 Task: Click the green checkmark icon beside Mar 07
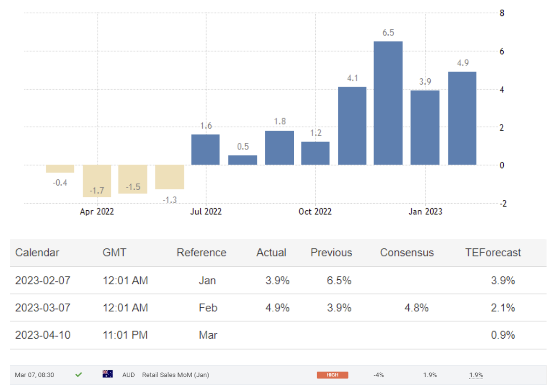coord(78,375)
